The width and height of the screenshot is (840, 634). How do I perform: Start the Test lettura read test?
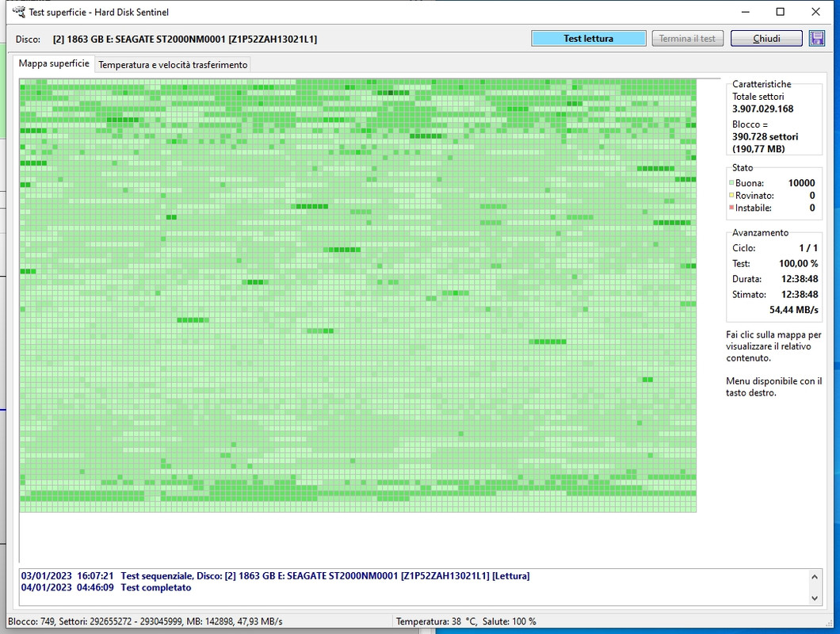pyautogui.click(x=588, y=39)
